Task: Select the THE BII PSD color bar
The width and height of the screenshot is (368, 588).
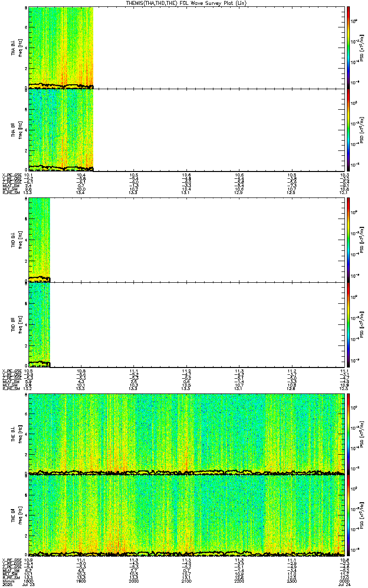Action: coord(349,515)
